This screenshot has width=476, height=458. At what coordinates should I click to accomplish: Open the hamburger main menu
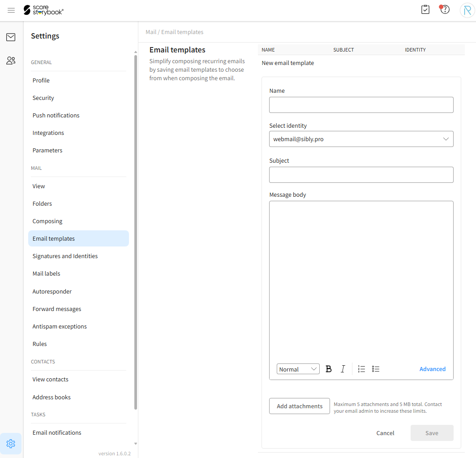point(11,10)
